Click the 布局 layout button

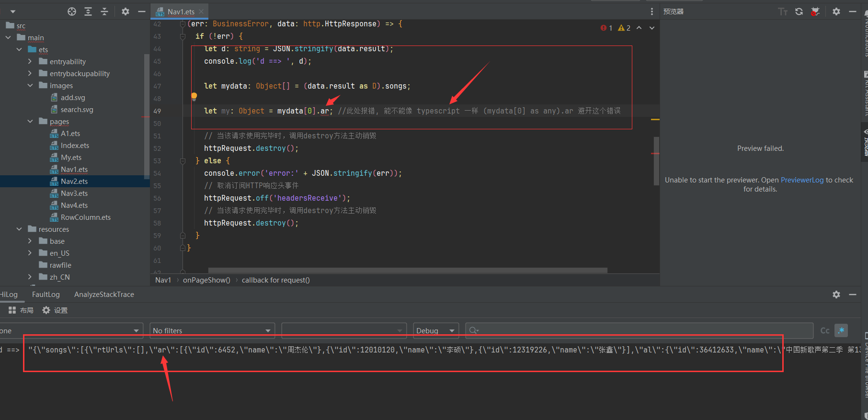click(21, 310)
